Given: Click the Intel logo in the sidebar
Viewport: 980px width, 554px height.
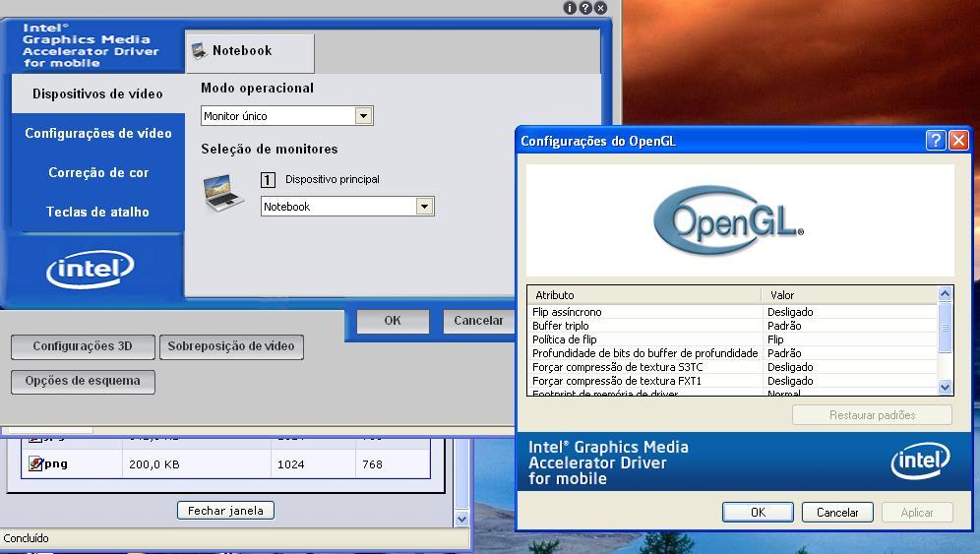Looking at the screenshot, I should point(91,270).
